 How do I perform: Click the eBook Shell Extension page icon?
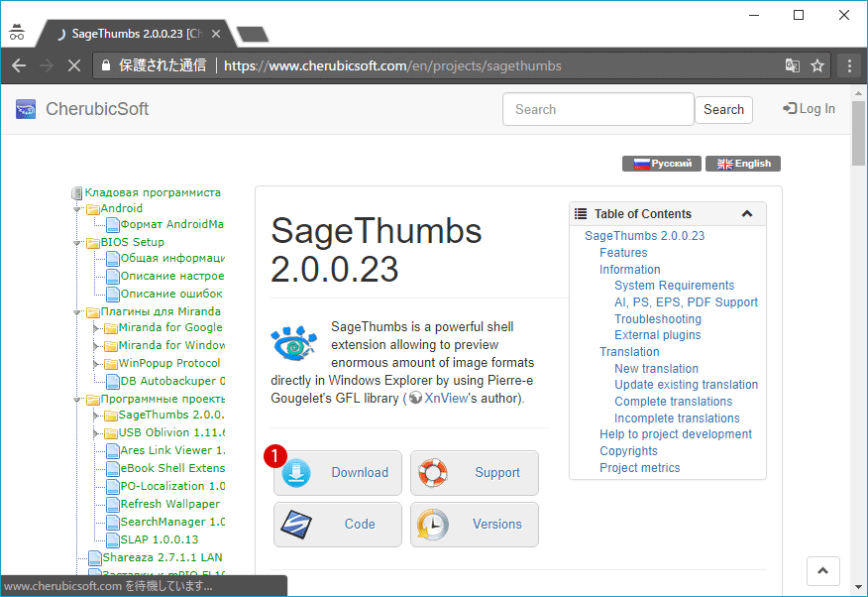tap(113, 468)
